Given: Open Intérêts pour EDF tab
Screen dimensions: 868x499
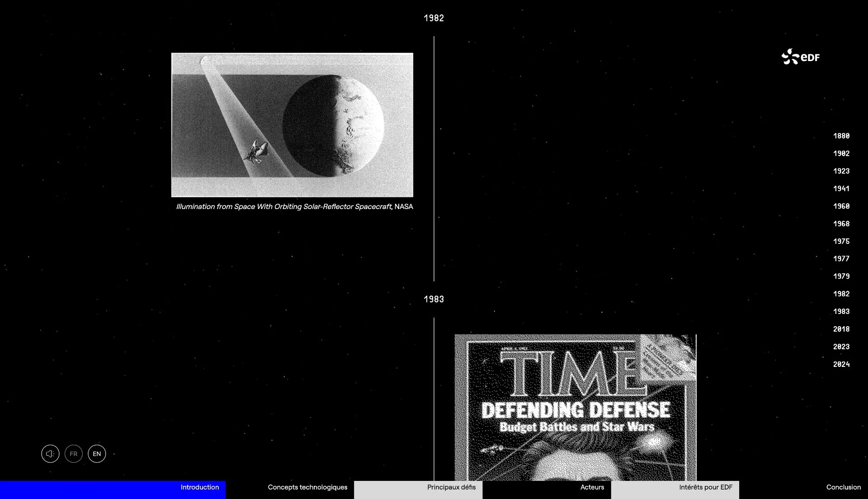Looking at the screenshot, I should point(705,488).
